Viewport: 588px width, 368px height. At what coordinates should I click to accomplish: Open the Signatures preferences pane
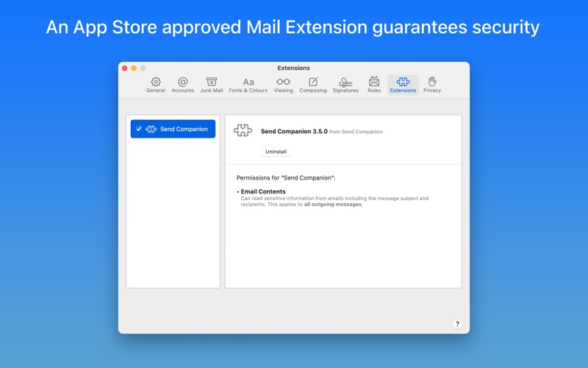pos(345,85)
